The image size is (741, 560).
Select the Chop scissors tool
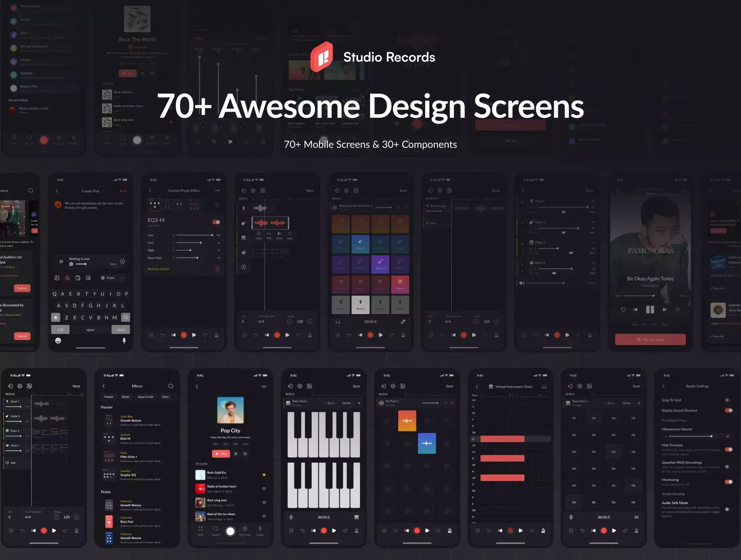point(279,236)
